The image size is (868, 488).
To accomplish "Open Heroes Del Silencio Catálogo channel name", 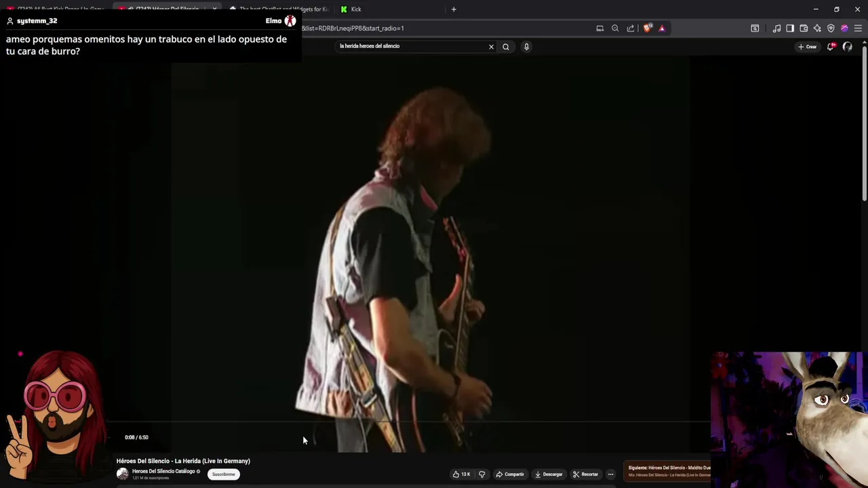I will (163, 471).
